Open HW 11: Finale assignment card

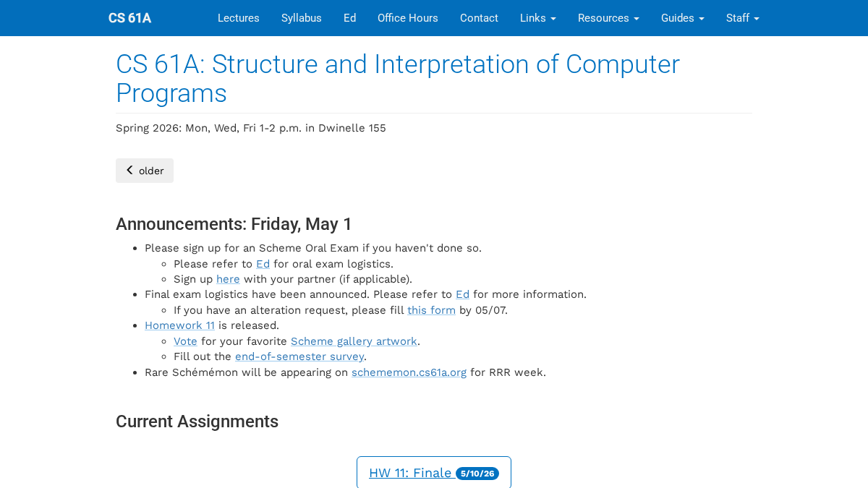pos(434,473)
